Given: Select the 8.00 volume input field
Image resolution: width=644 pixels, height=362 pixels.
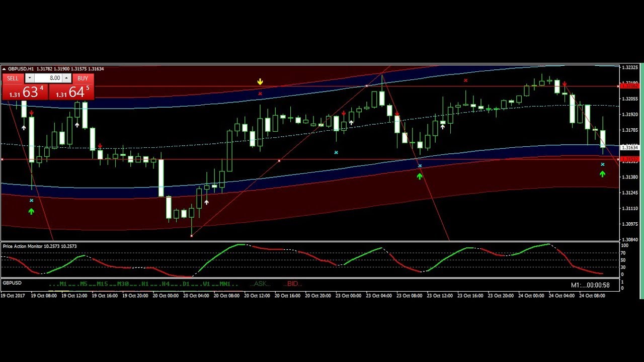Looking at the screenshot, I should (x=48, y=78).
